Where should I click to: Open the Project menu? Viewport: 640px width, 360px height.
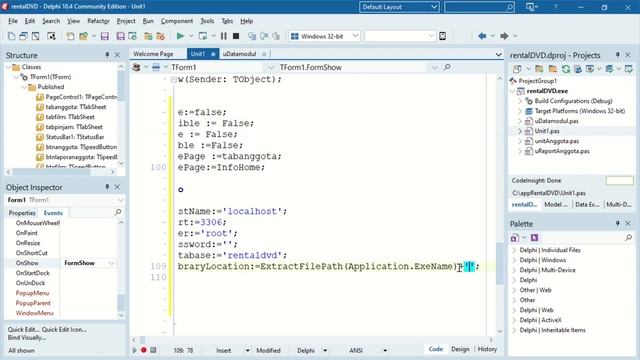tap(126, 21)
